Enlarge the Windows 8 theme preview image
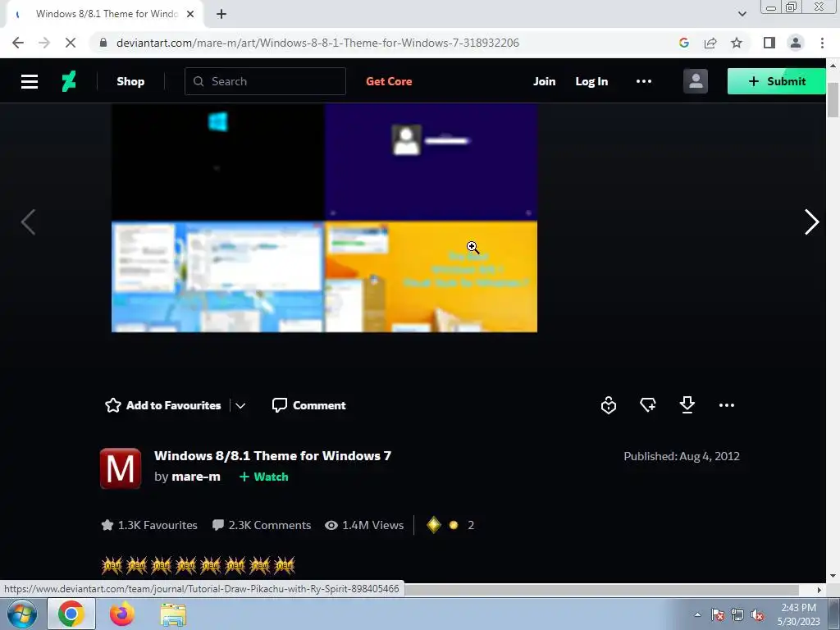Screen dimensions: 840x630 [x=324, y=217]
